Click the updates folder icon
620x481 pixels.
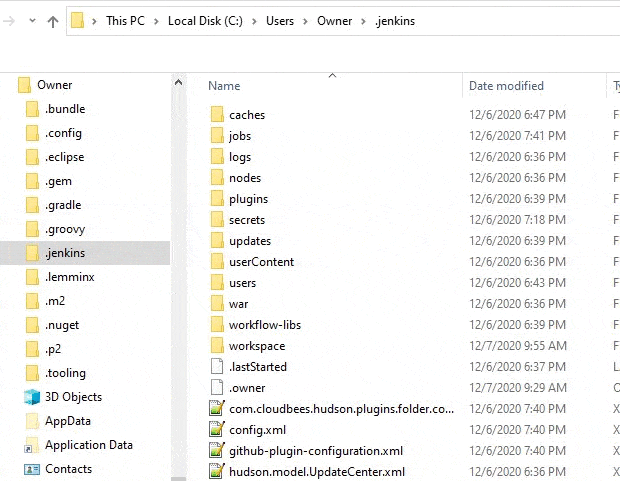tap(217, 240)
